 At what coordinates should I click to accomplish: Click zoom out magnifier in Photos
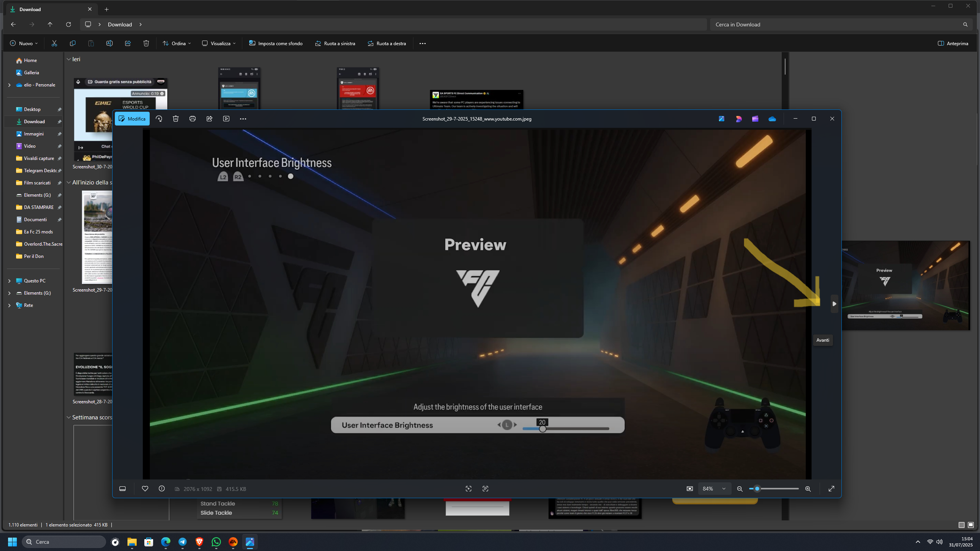click(740, 489)
